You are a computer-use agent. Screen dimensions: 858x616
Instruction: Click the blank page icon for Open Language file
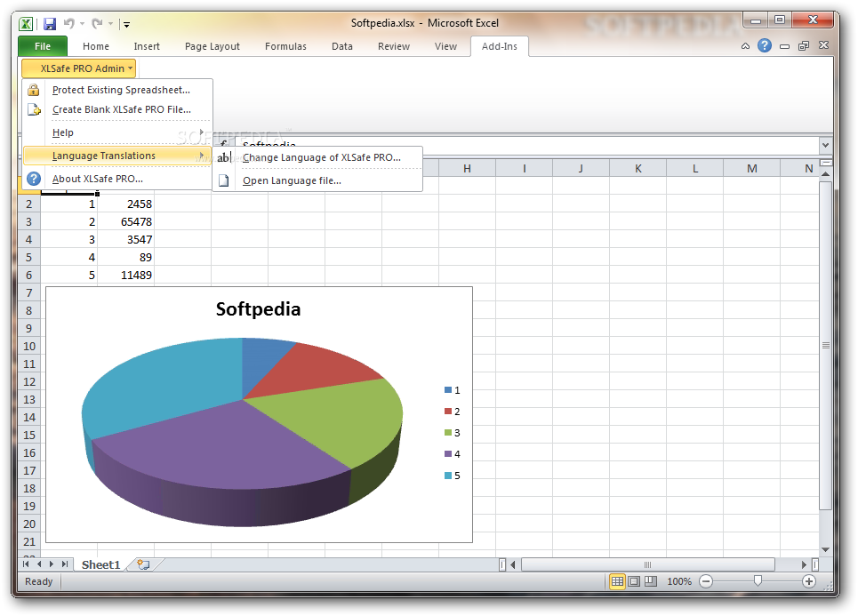(224, 180)
